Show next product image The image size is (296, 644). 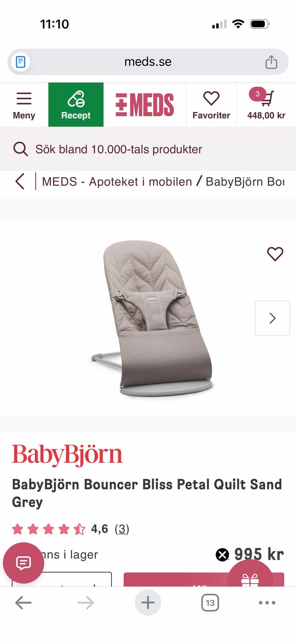(272, 318)
